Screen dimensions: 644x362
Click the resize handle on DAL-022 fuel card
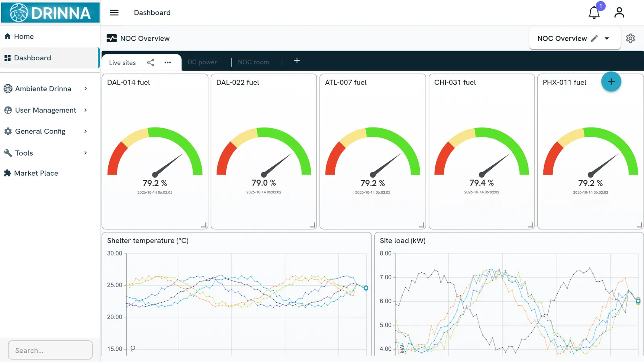(x=313, y=225)
